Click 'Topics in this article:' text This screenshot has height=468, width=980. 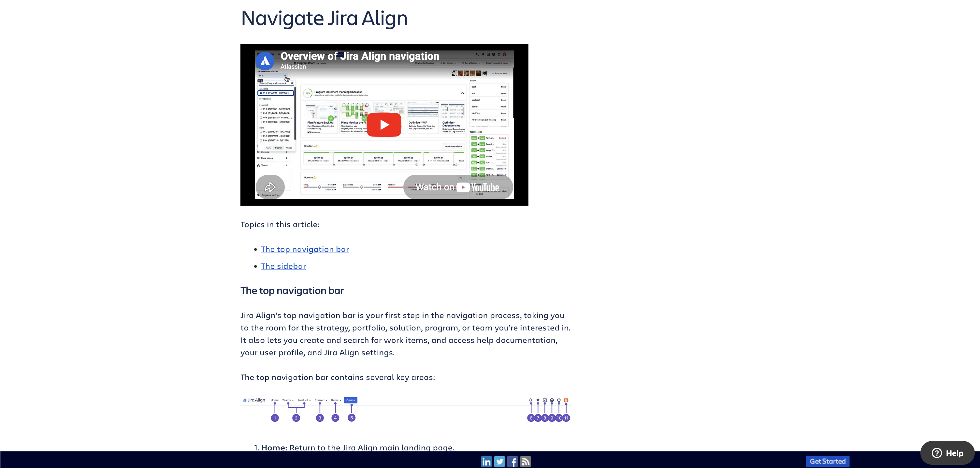click(280, 225)
